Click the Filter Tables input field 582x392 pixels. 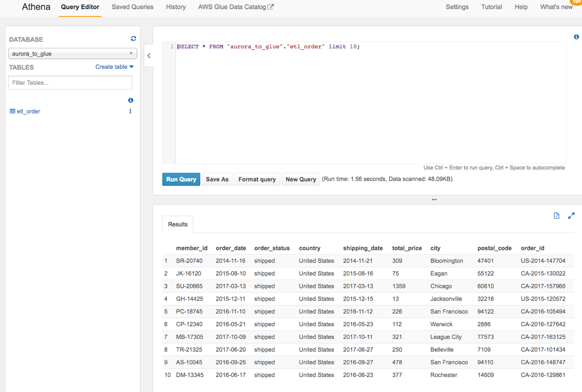(70, 83)
